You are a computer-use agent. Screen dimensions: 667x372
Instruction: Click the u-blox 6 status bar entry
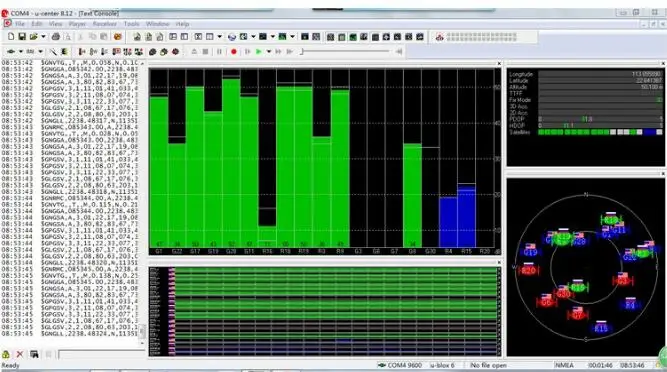pos(442,365)
